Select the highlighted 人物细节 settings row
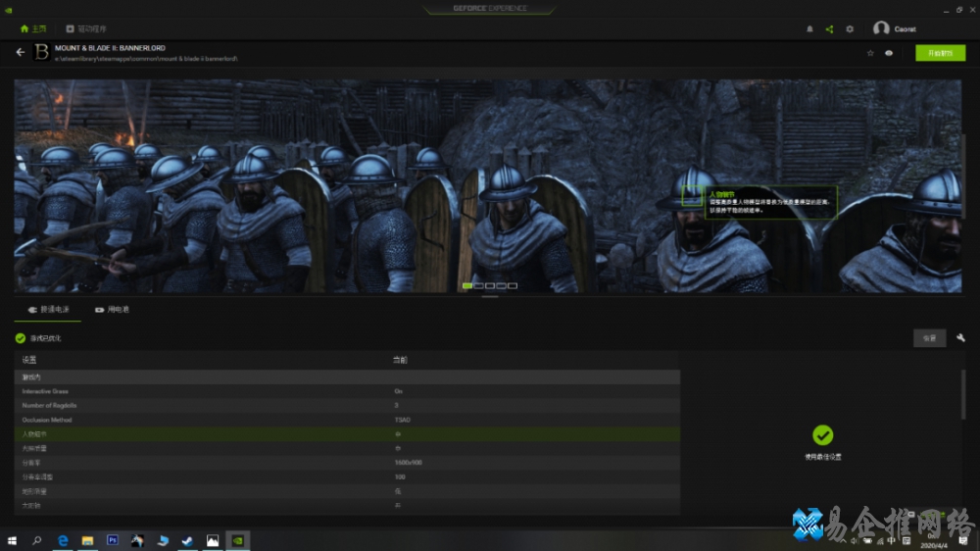The height and width of the screenshot is (551, 980). (196, 433)
